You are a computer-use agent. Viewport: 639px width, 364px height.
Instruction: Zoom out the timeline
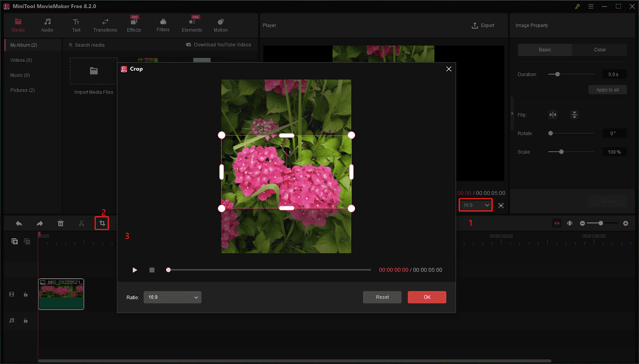click(x=583, y=223)
